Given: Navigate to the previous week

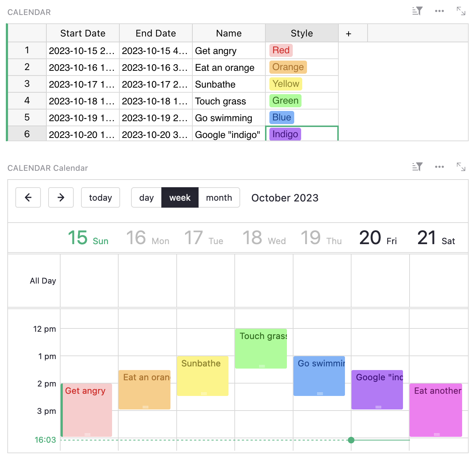Looking at the screenshot, I should pos(28,197).
